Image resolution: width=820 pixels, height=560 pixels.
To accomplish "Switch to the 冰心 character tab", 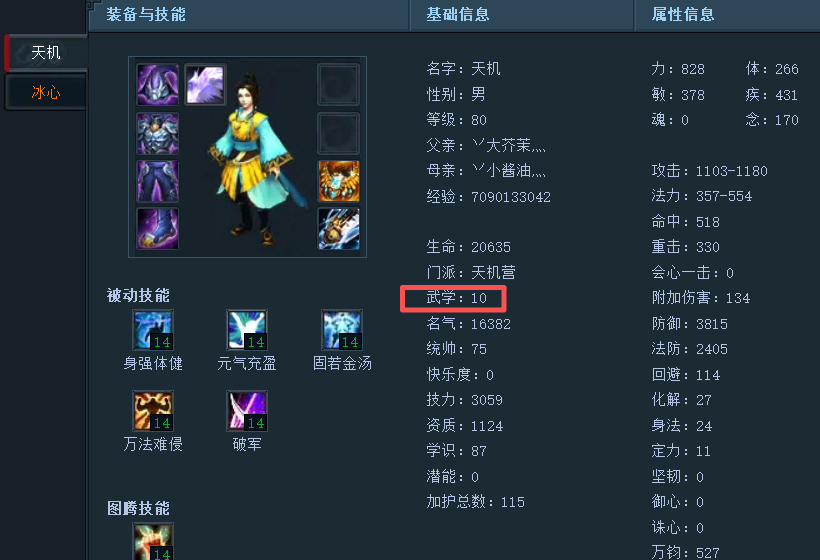I will (x=46, y=92).
